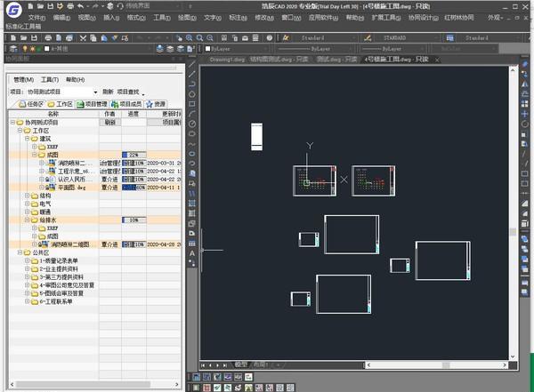The height and width of the screenshot is (392, 534).
Task: Click the 刷新 button in 作者 column
Action: pos(110,122)
